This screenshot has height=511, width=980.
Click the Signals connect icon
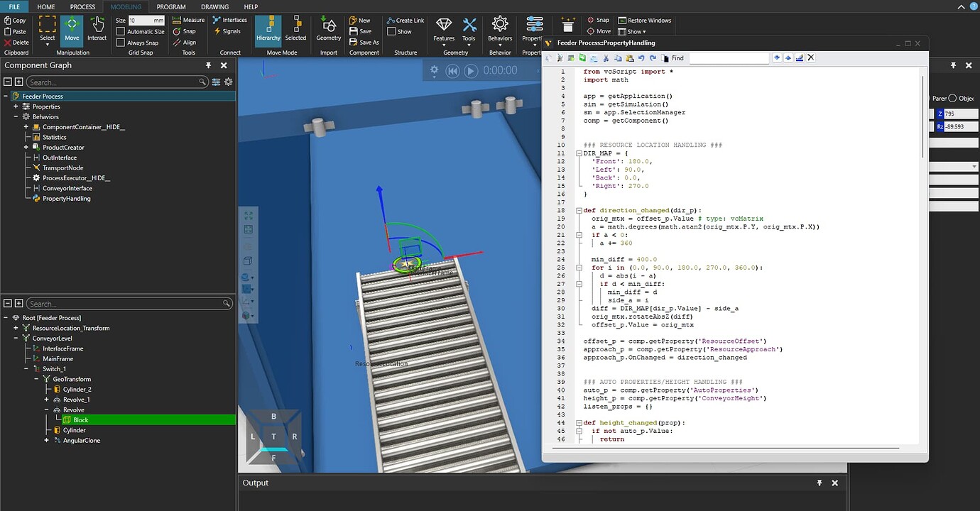click(217, 31)
